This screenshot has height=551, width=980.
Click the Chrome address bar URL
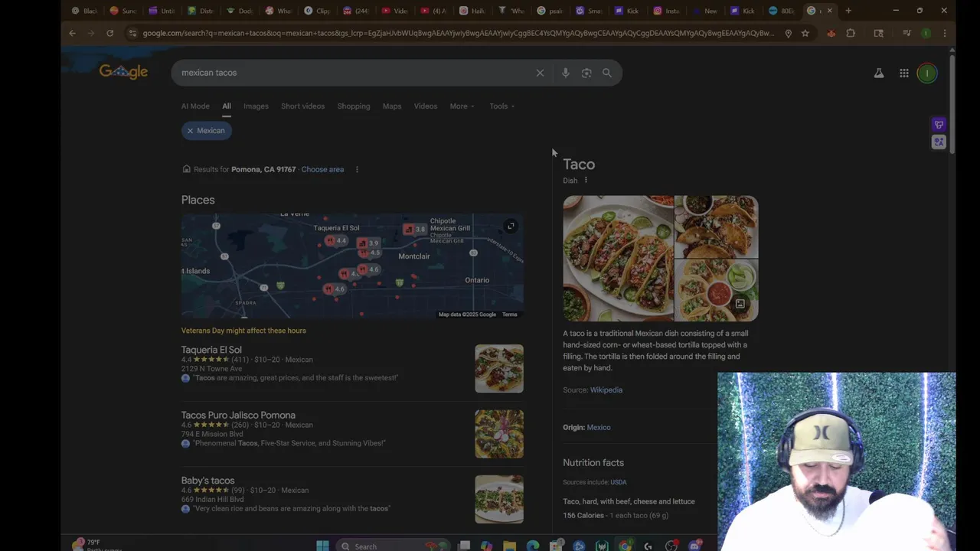[458, 33]
